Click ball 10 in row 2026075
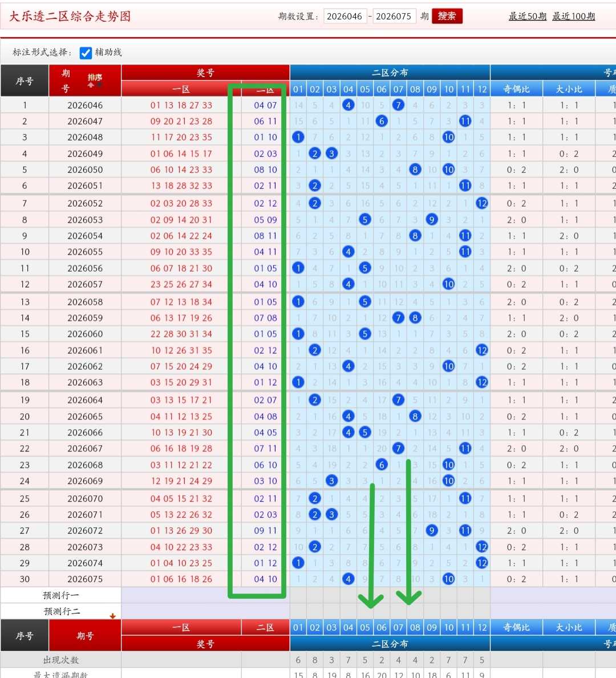 pyautogui.click(x=448, y=579)
